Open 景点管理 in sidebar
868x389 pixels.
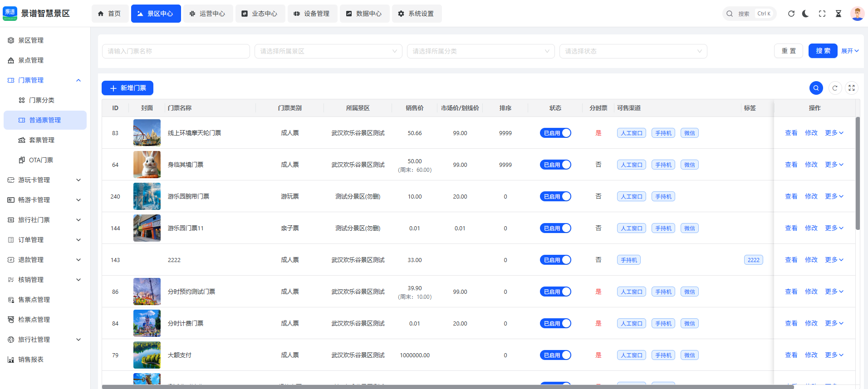(x=45, y=60)
